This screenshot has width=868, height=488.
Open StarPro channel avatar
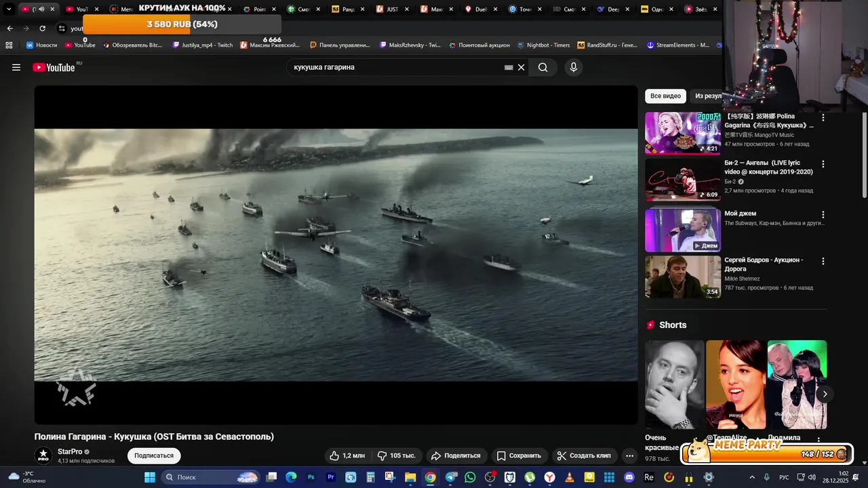pos(43,455)
